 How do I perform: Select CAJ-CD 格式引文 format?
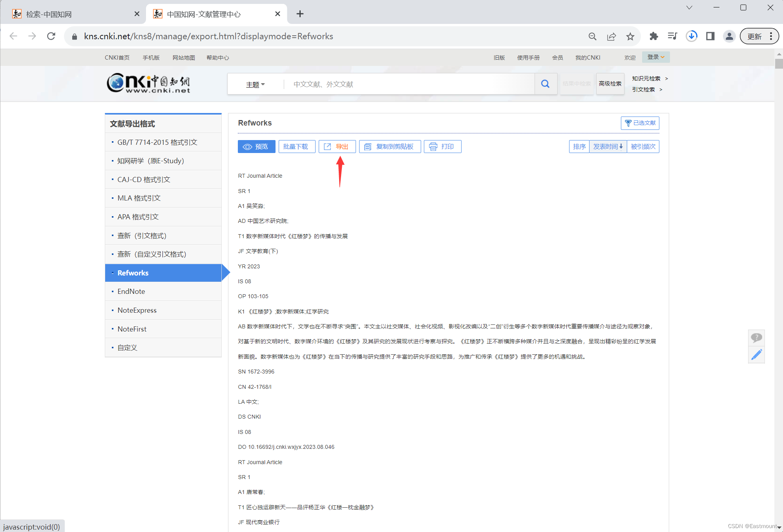pos(163,179)
